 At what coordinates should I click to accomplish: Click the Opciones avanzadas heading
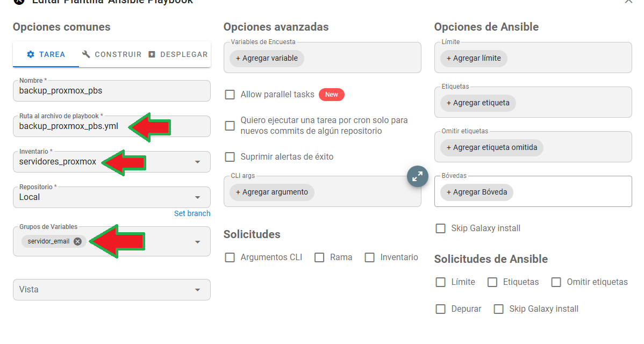tap(276, 27)
